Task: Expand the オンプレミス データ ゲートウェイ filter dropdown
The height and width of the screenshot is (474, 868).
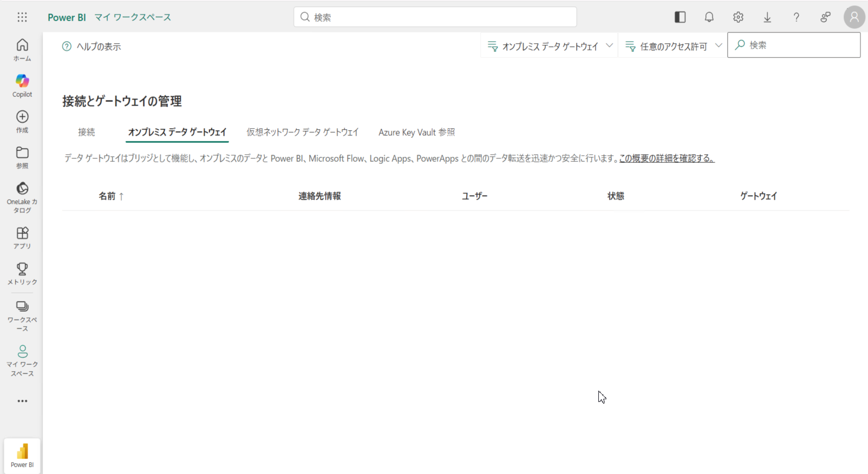Action: pos(550,46)
